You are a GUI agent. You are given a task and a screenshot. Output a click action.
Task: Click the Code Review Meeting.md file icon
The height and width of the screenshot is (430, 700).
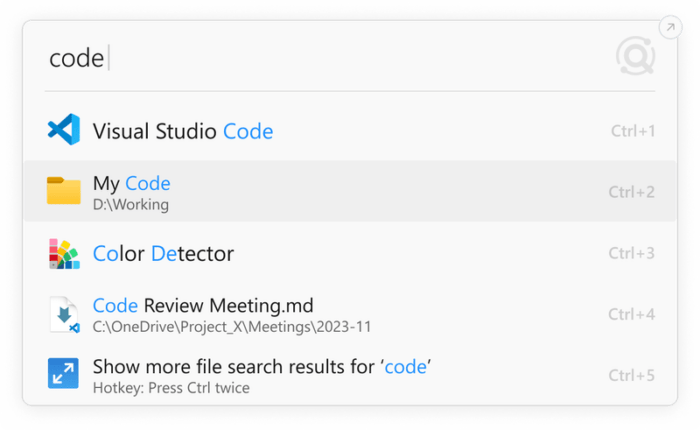(x=64, y=314)
